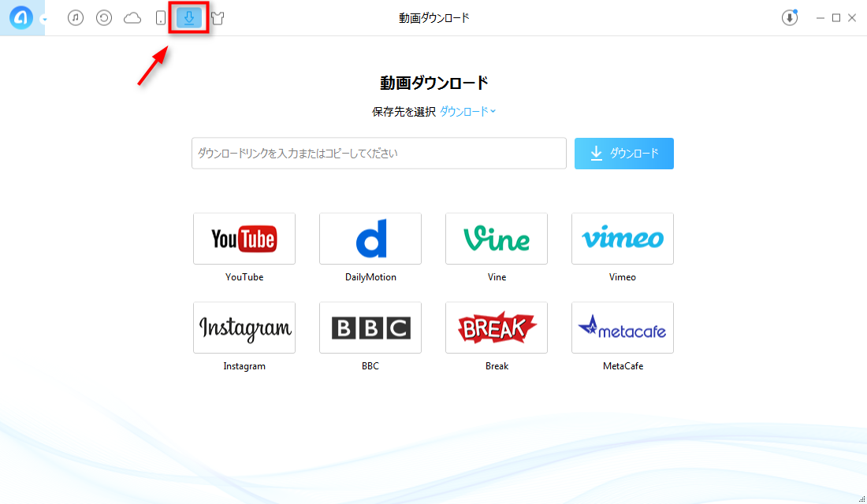This screenshot has width=867, height=504.
Task: Click the MetaCafe text label
Action: pyautogui.click(x=623, y=366)
